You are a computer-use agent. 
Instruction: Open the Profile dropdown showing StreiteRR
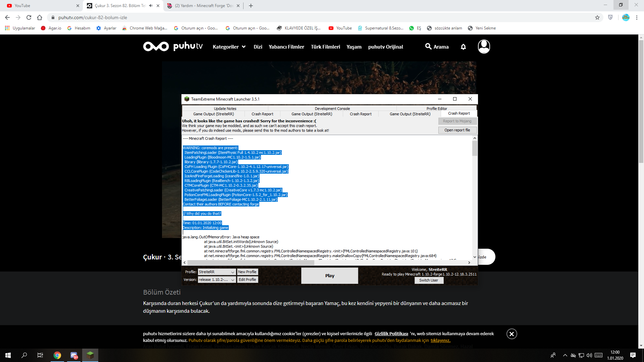pos(217,272)
